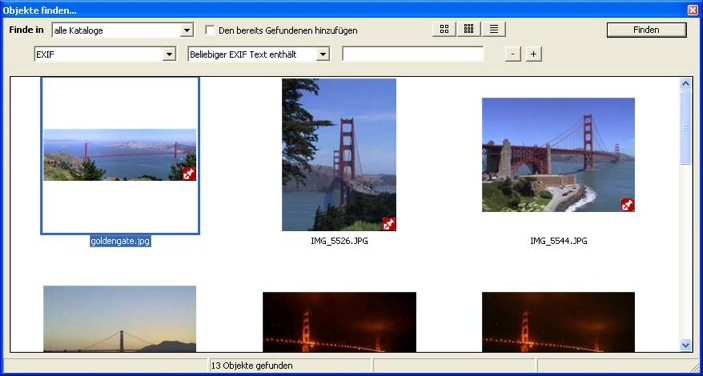This screenshot has width=703, height=376.
Task: Add search criterion with plus button
Action: pos(534,54)
